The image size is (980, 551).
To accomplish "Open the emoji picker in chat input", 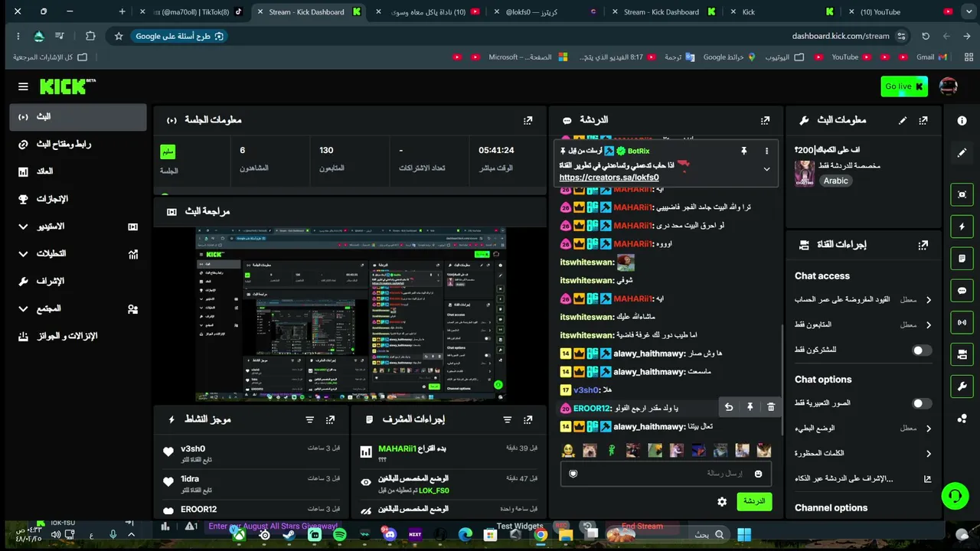I will point(758,474).
